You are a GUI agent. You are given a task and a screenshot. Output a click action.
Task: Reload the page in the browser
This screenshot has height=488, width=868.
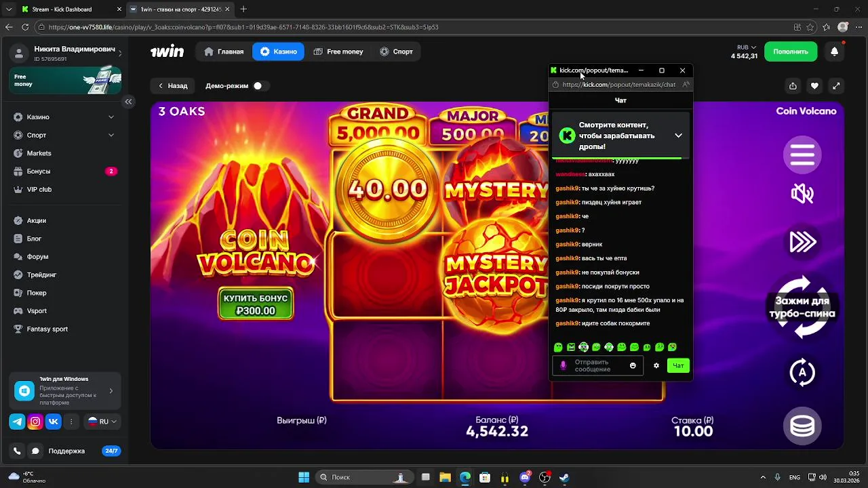pyautogui.click(x=25, y=27)
